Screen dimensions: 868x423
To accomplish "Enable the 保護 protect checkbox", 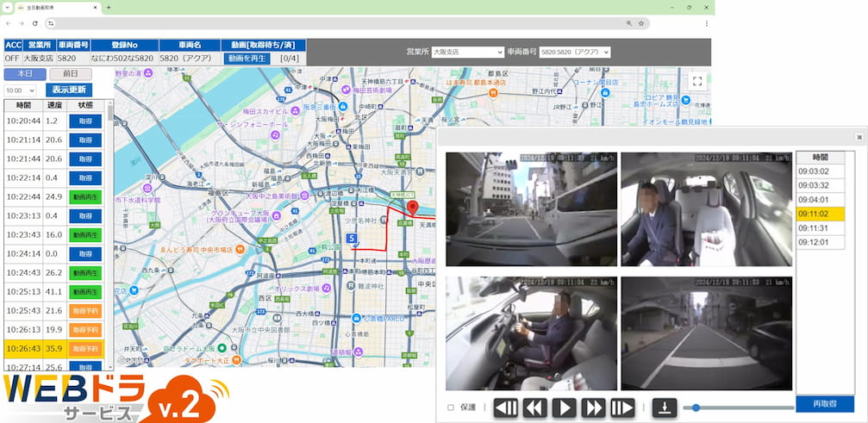I will coord(451,407).
